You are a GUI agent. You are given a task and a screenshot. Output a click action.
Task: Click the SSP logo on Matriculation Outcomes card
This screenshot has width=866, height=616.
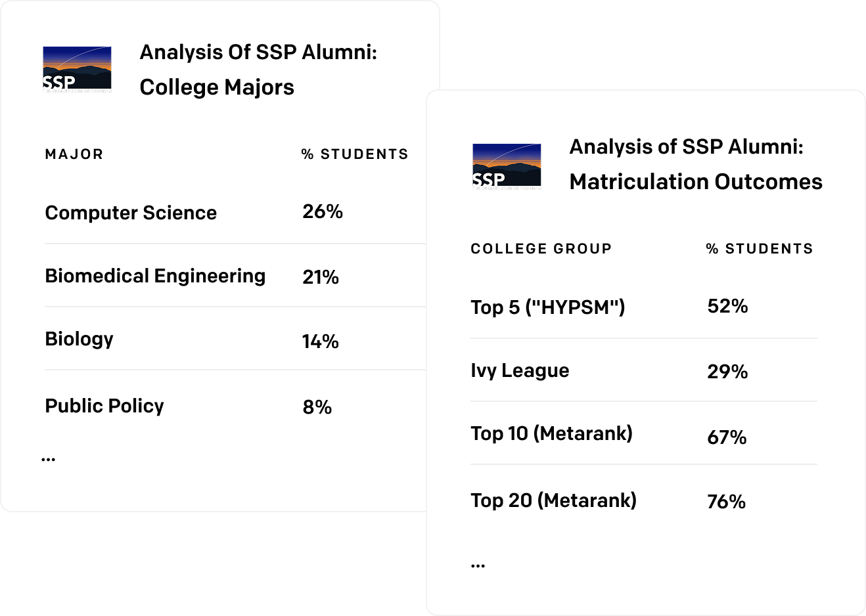[x=507, y=166]
